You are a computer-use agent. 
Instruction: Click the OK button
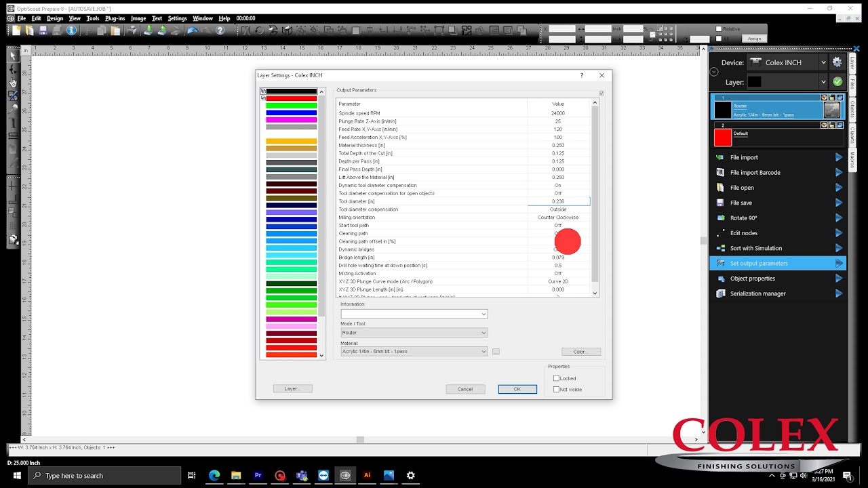517,389
